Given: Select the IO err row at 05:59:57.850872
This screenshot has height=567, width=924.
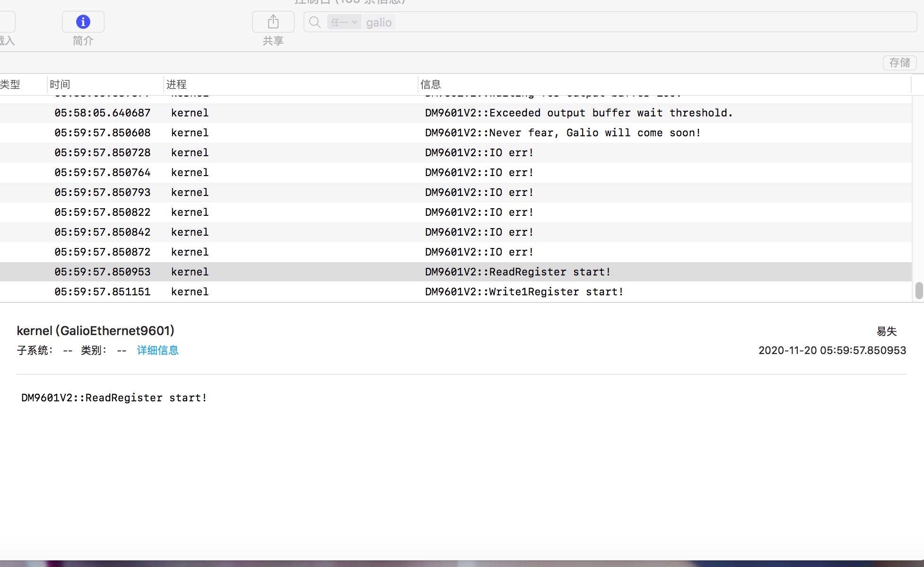Looking at the screenshot, I should point(456,252).
